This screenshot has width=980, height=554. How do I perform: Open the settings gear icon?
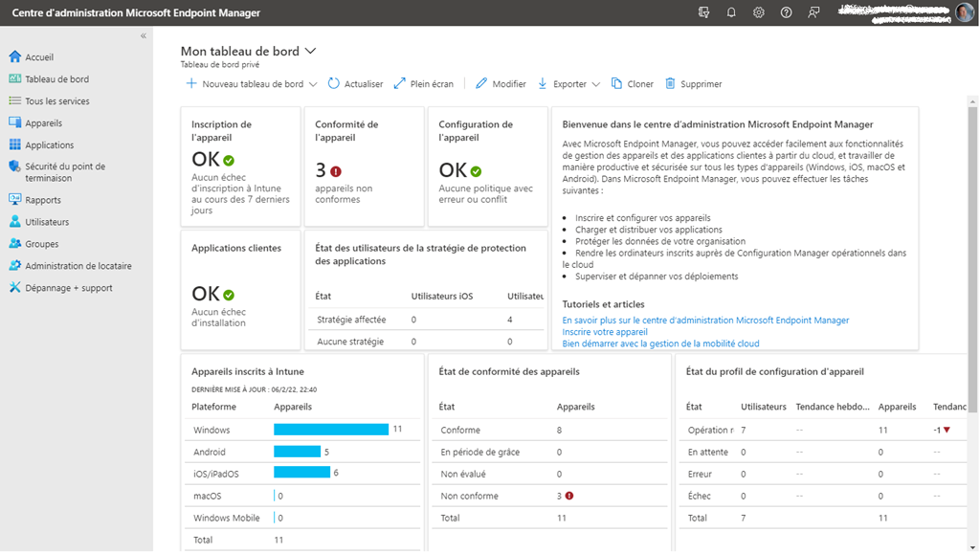pyautogui.click(x=759, y=12)
